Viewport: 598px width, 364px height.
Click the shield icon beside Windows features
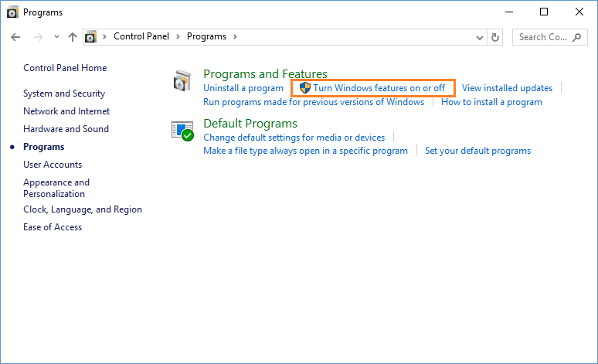click(x=304, y=88)
